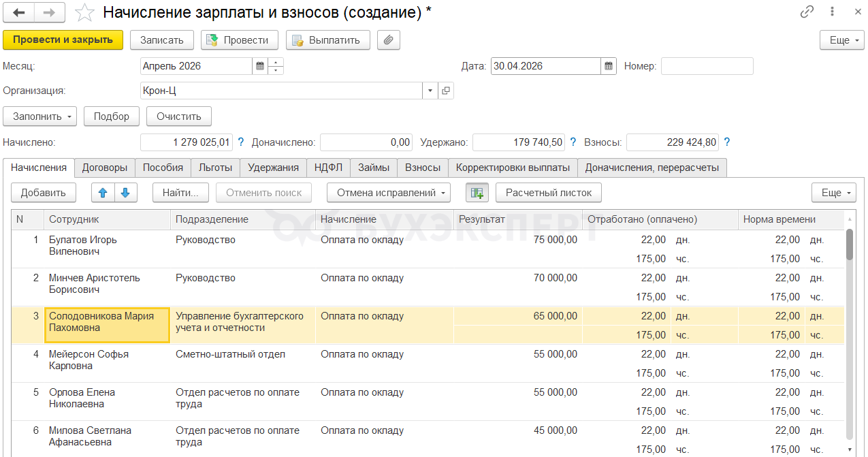Screen dimensions: 868x457
Task: Move row down with blue arrow
Action: click(126, 193)
